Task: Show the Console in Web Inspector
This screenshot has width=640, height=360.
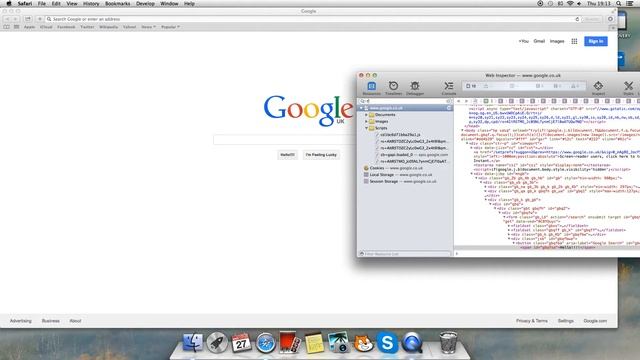Action: pyautogui.click(x=449, y=88)
